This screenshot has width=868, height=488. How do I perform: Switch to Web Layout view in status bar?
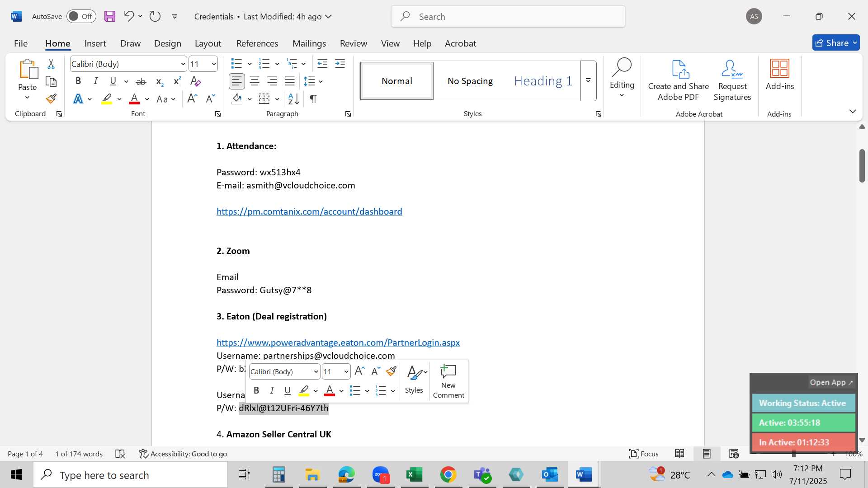(x=734, y=454)
